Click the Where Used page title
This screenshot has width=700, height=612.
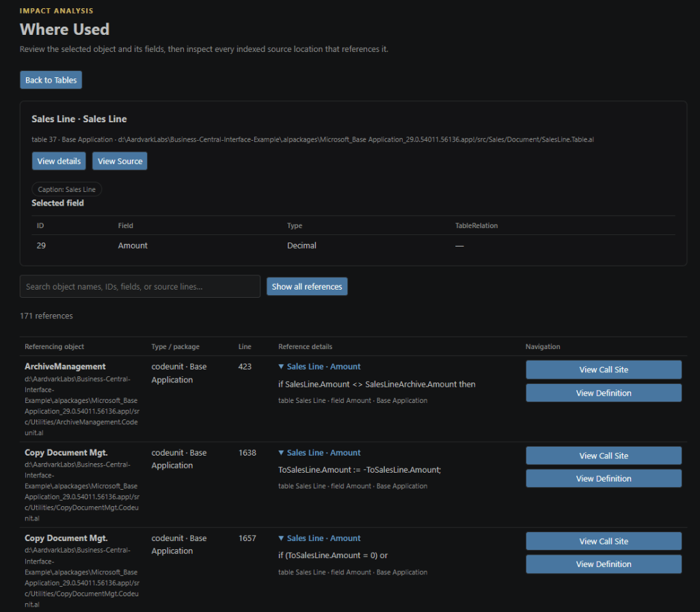[65, 29]
